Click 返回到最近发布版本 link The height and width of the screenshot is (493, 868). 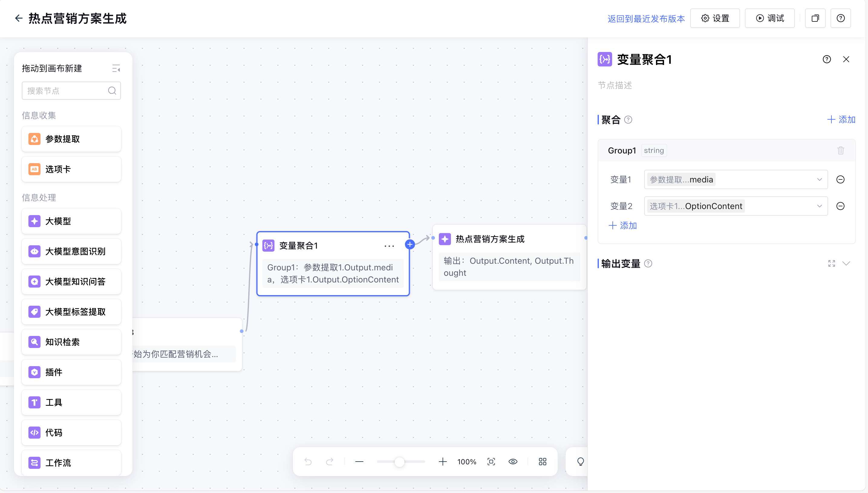646,19
